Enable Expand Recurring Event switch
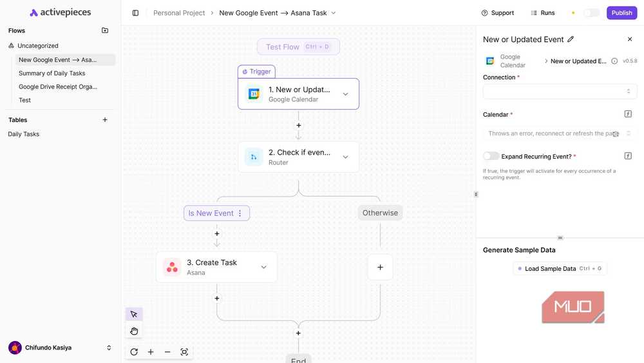 coord(491,156)
